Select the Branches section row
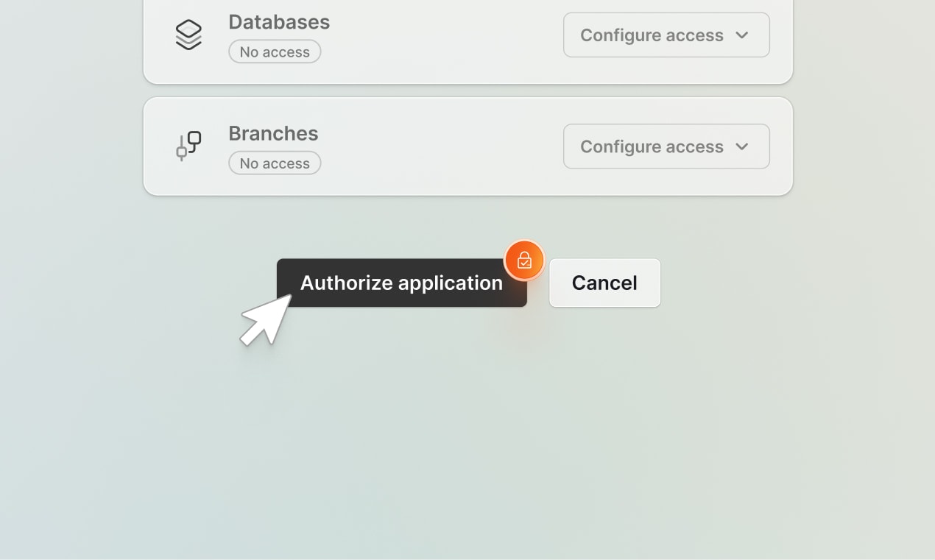The height and width of the screenshot is (560, 935). [x=467, y=146]
